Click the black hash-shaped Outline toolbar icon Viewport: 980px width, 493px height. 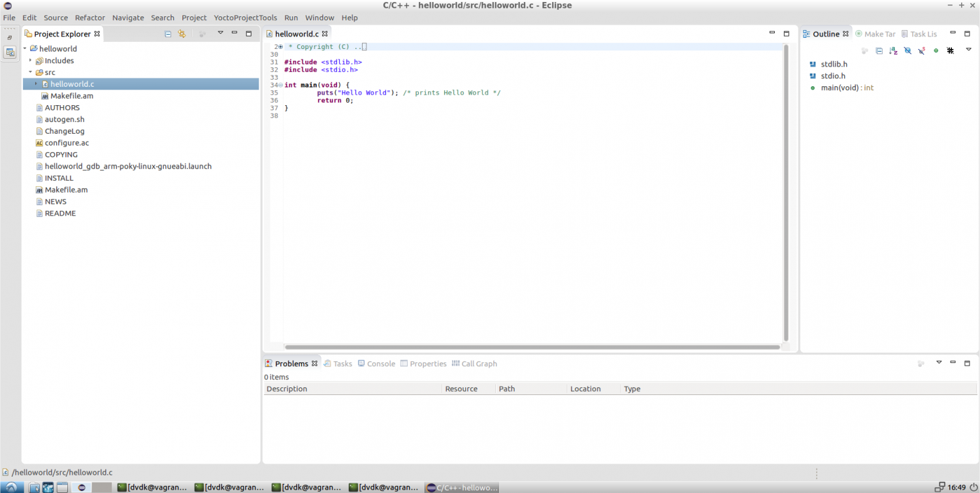[x=950, y=51]
